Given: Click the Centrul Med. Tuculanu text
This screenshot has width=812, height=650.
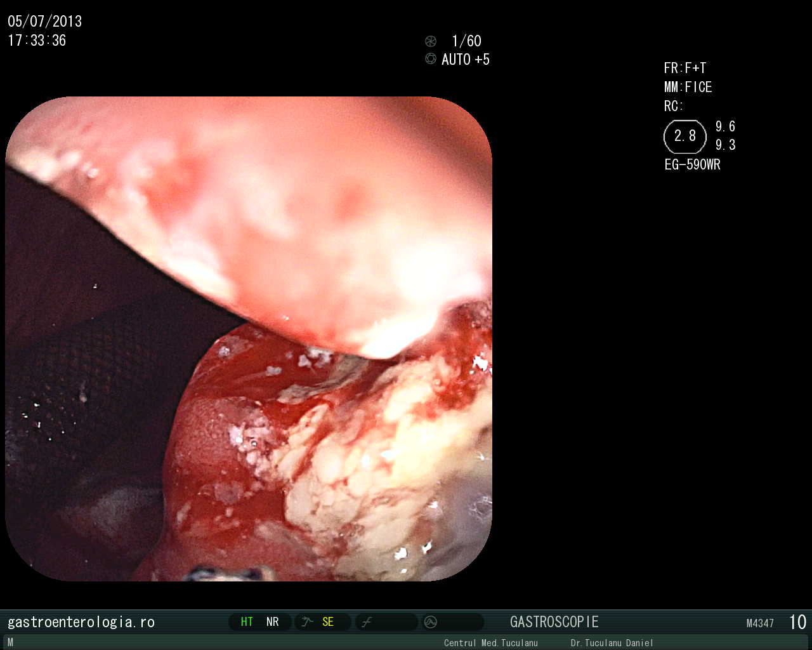Looking at the screenshot, I should [x=491, y=643].
